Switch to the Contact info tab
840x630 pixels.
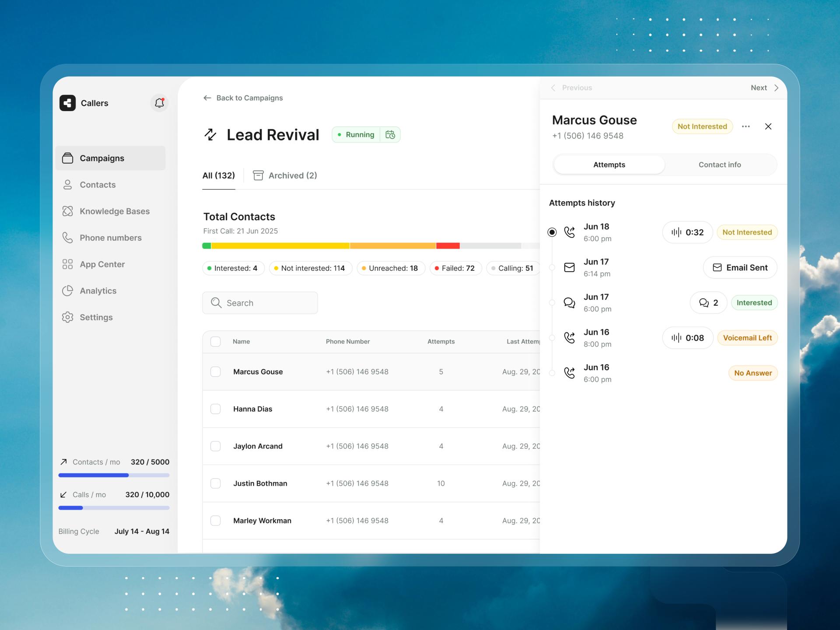pos(719,165)
